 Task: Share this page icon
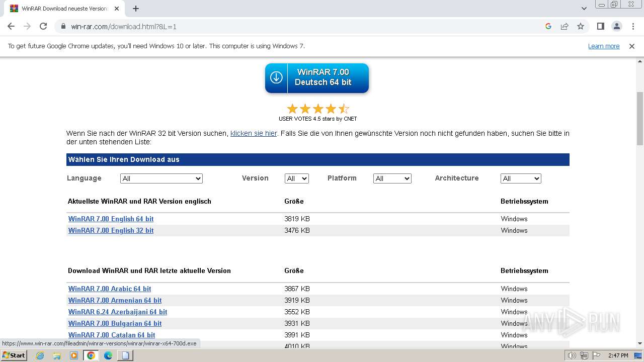click(x=565, y=26)
